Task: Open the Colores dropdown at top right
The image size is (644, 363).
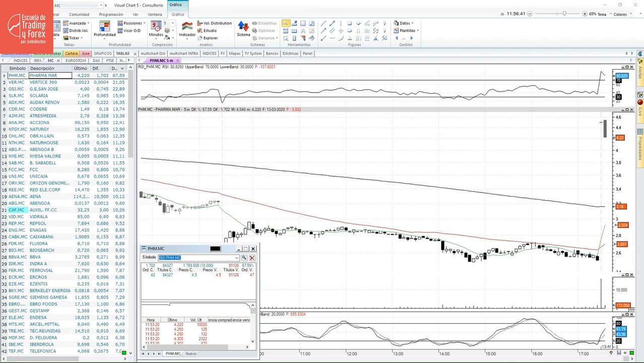Action: 623,14
